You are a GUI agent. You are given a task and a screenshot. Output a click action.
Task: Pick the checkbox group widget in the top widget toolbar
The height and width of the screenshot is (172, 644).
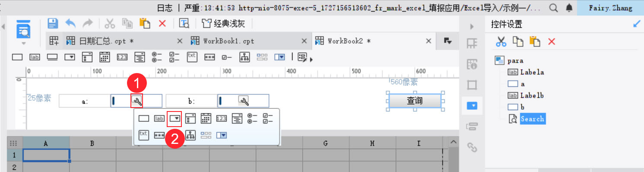[x=174, y=57]
